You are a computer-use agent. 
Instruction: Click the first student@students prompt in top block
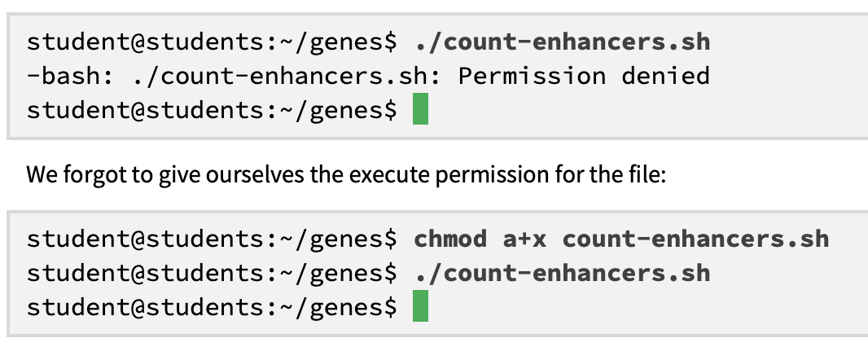[x=212, y=42]
